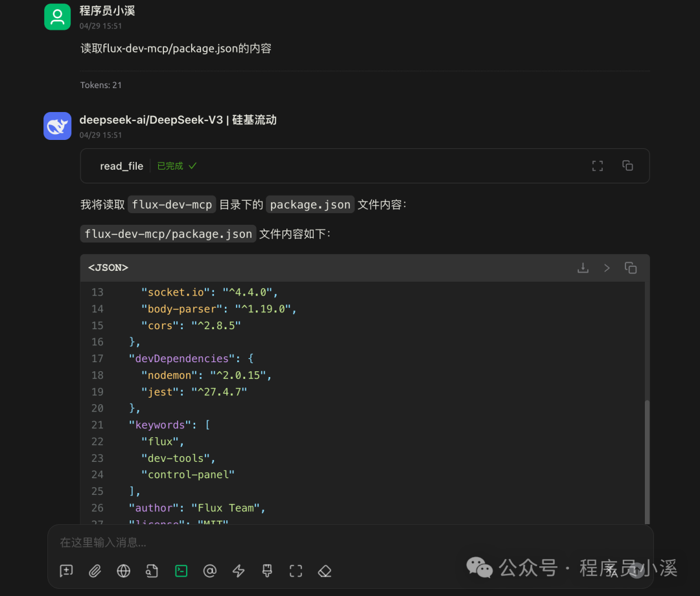The height and width of the screenshot is (596, 700).
Task: Click code line "jest": "^27.4.7"
Action: [194, 392]
